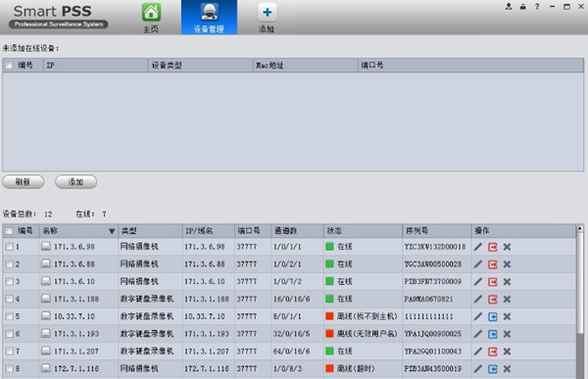Delete device 171.3.1.193 with X icon
588x379 pixels.
click(x=507, y=334)
